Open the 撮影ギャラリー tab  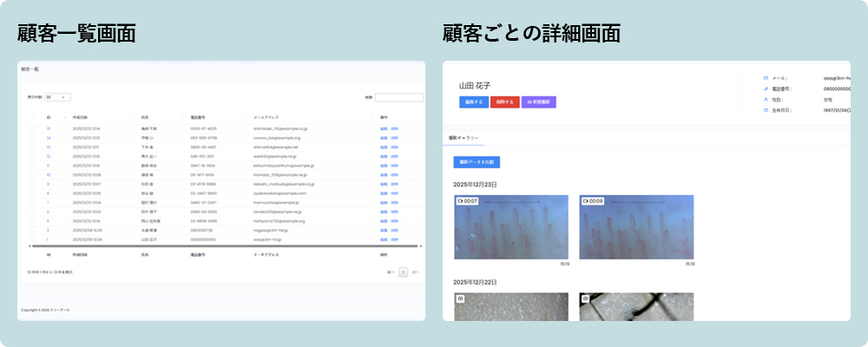click(x=464, y=138)
